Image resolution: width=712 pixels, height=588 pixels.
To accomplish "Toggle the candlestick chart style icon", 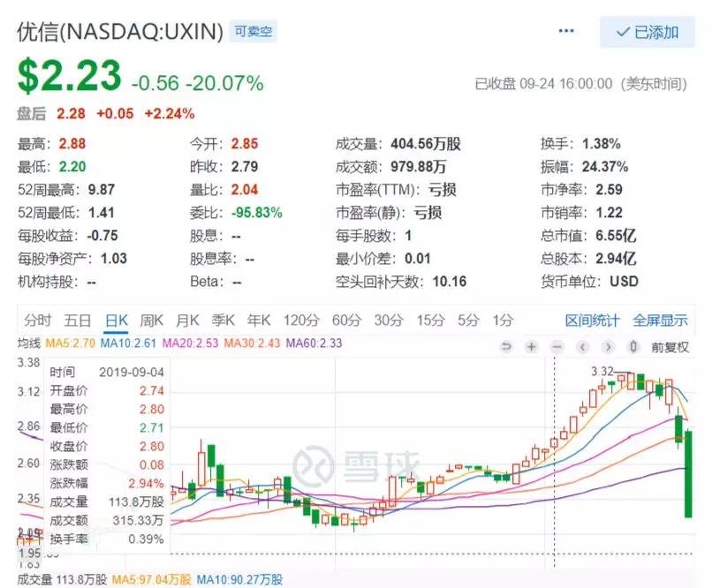I will pyautogui.click(x=633, y=347).
